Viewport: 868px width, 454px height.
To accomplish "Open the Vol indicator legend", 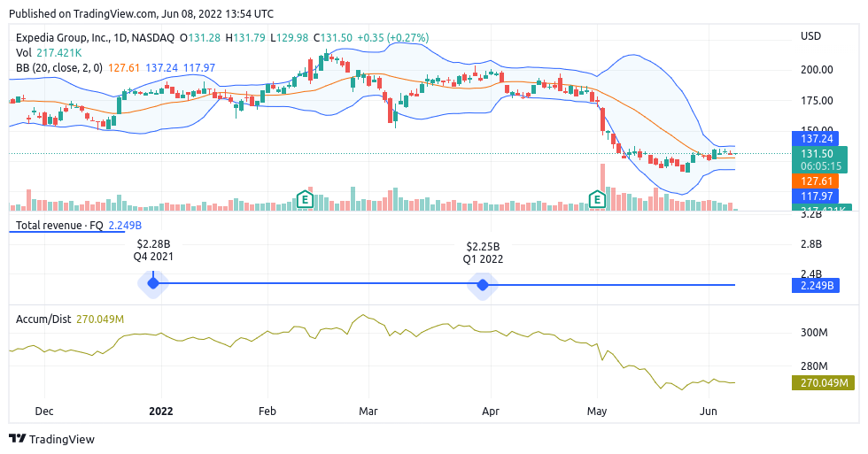I will (24, 53).
